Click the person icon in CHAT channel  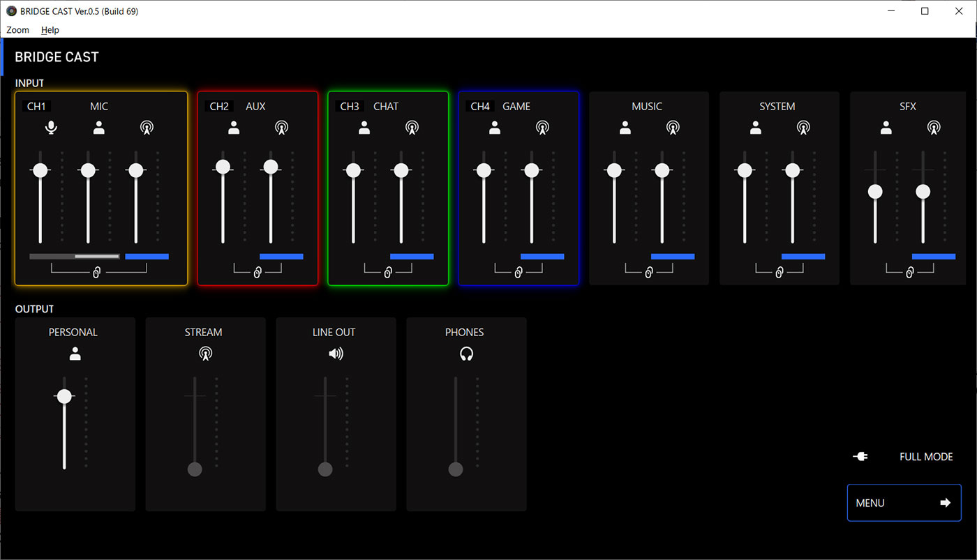tap(364, 128)
